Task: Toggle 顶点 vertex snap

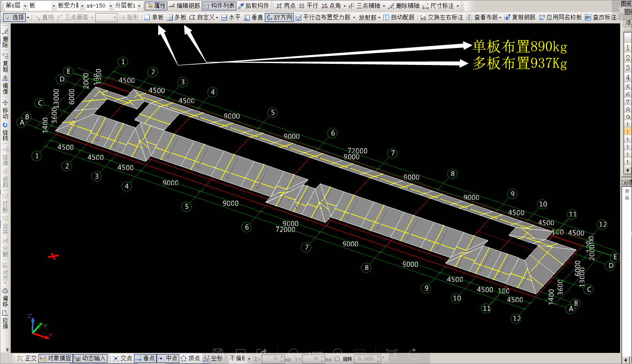Action: point(190,358)
